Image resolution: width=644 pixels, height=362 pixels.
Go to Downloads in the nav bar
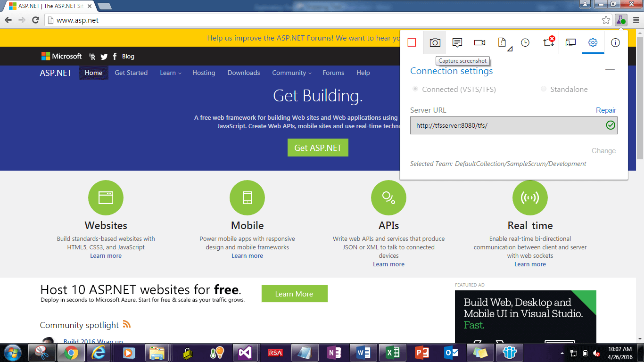click(244, 73)
